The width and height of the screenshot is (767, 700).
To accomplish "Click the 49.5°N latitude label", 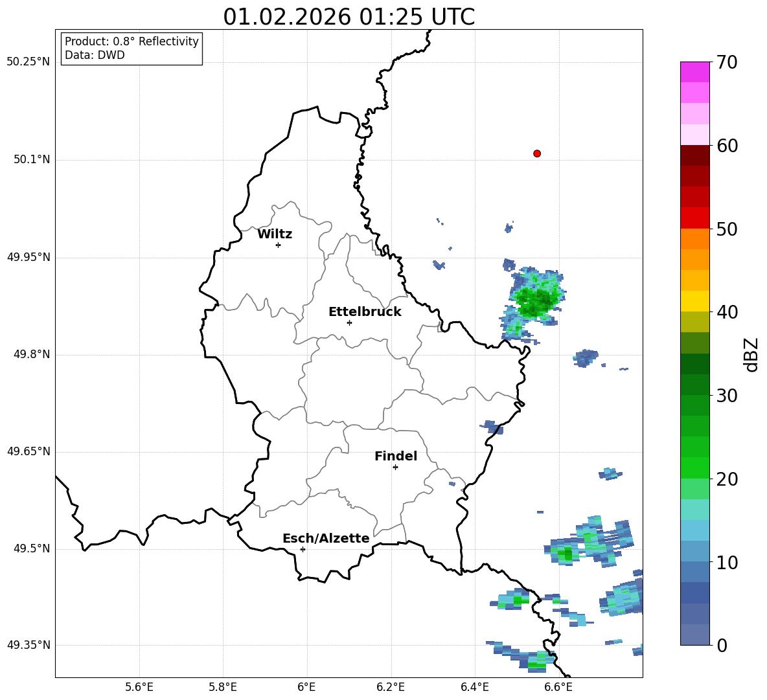I will click(x=32, y=548).
